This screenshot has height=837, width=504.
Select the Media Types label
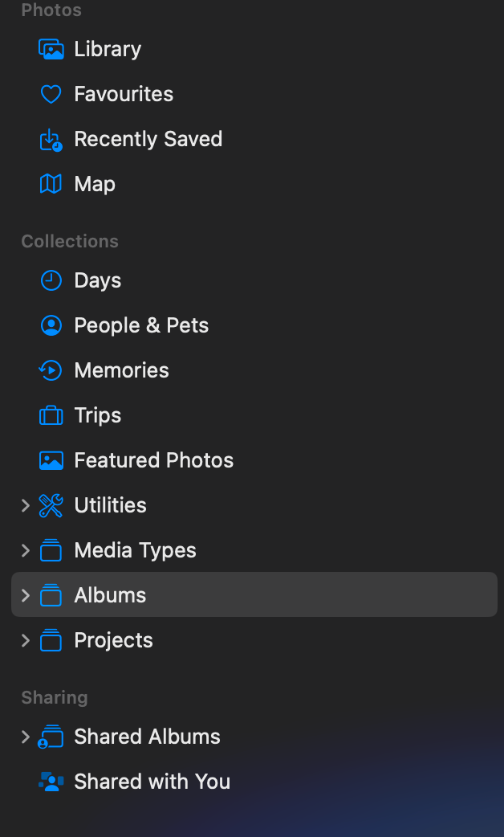pos(135,550)
